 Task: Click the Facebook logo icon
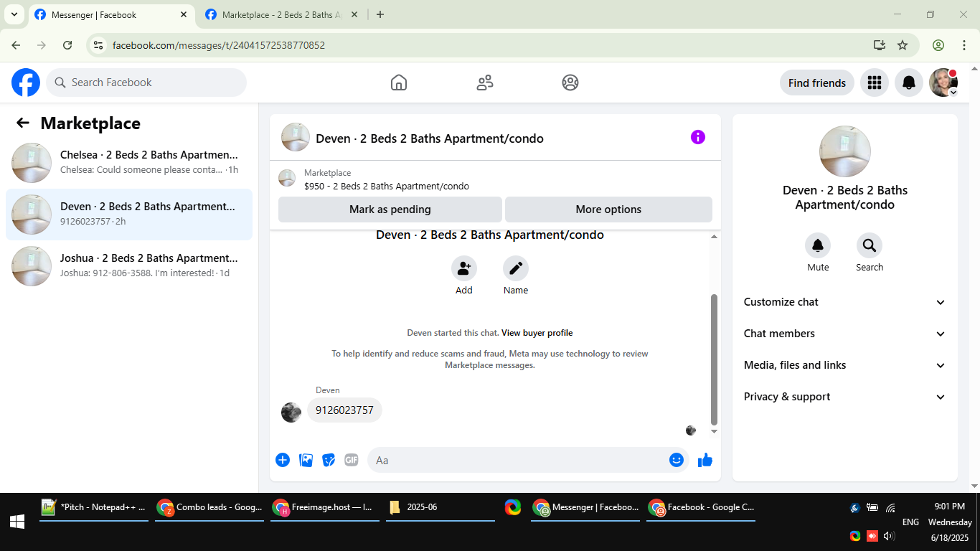point(26,83)
